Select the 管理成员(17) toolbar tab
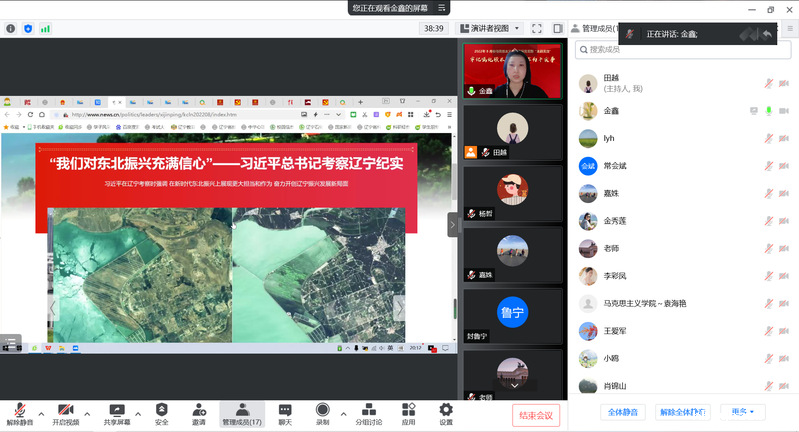 click(x=242, y=414)
